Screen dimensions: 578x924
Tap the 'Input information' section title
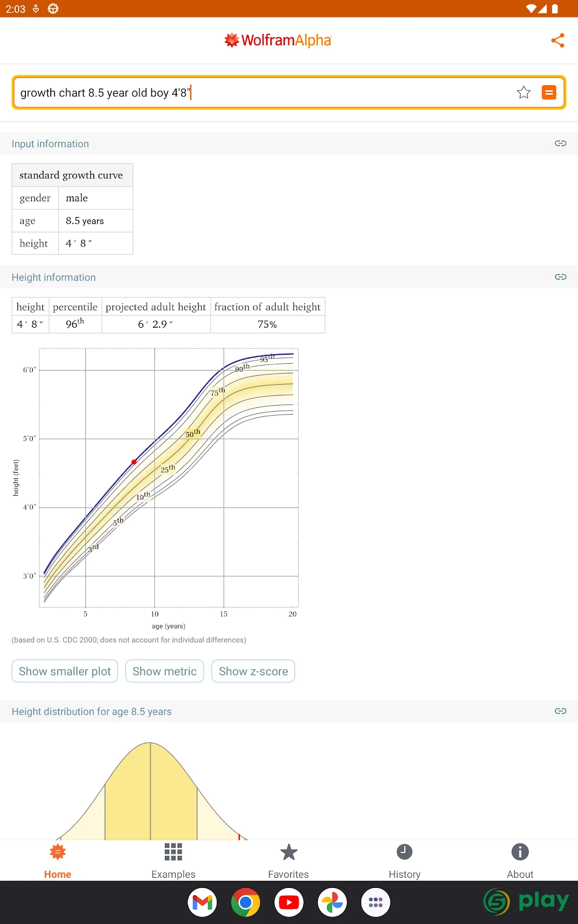point(50,144)
